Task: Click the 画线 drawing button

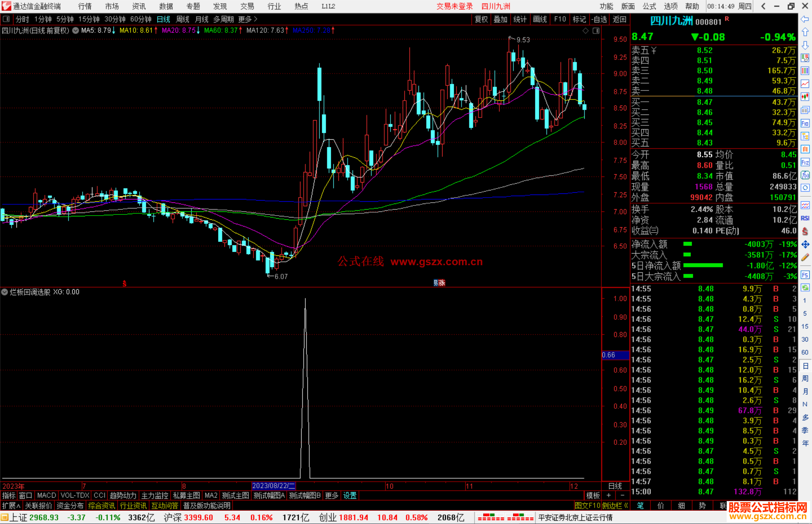Action: click(x=540, y=19)
